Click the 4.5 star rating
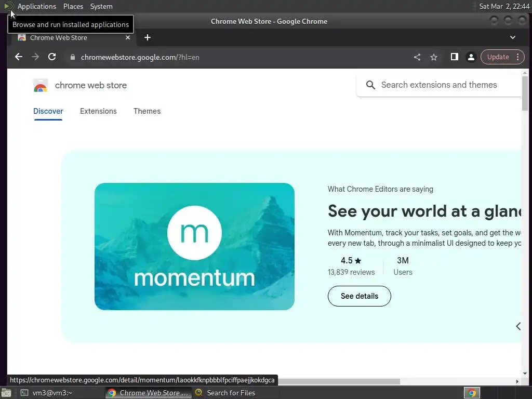Viewport: 532px width, 399px height. point(351,261)
